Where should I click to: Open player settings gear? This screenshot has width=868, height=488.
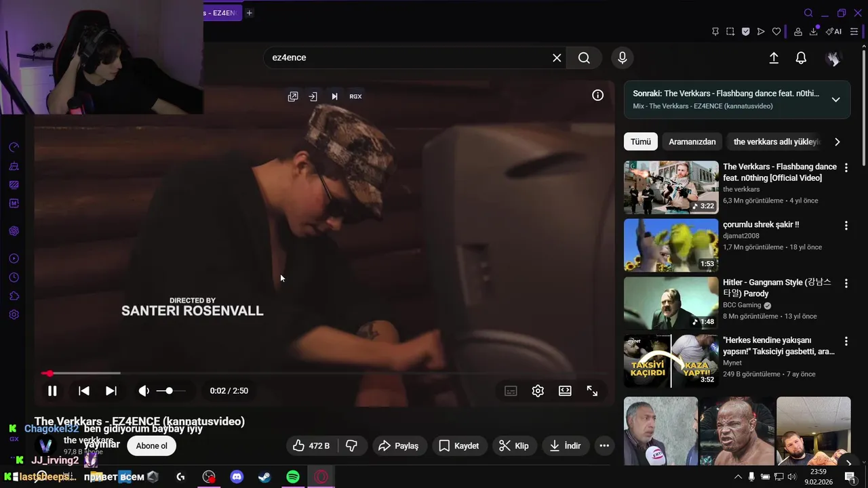pos(538,391)
